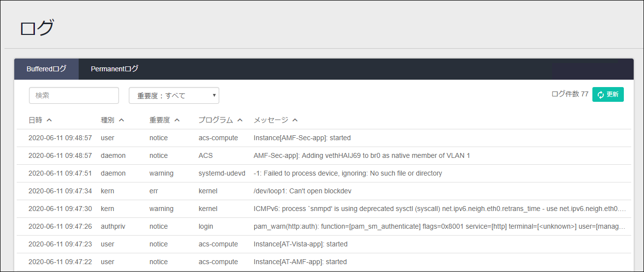Click the Instance[AMF-Sec-app]: started log entry
This screenshot has width=644, height=272.
click(x=302, y=138)
